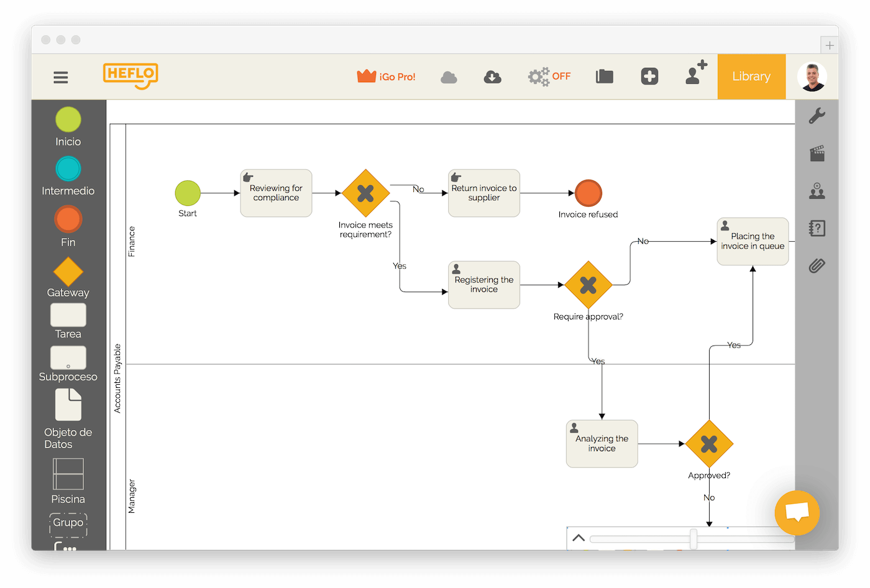Screen dimensions: 870x588
Task: Select the Inicio start event shape
Action: click(68, 120)
